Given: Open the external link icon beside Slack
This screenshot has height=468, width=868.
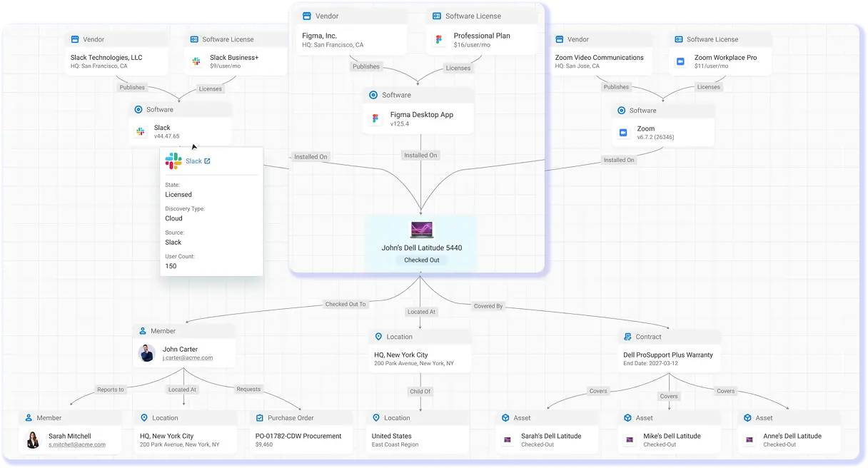Looking at the screenshot, I should click(207, 161).
